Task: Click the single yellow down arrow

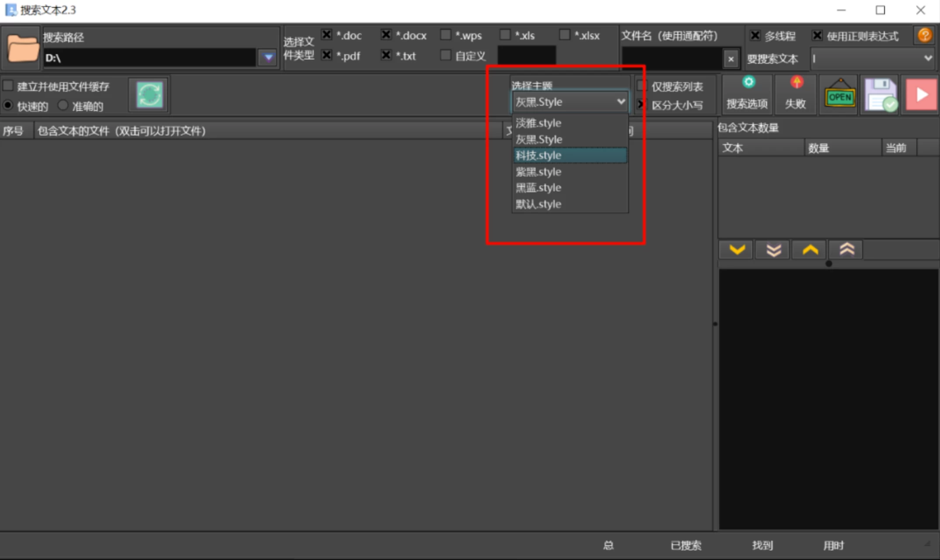Action: 736,250
